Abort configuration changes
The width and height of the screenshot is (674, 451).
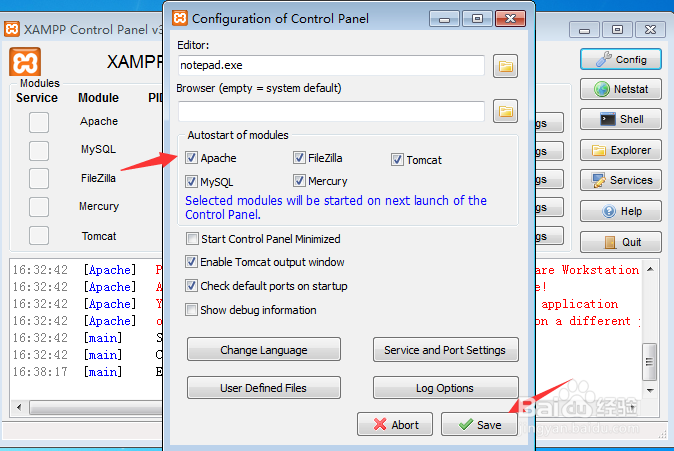point(395,424)
